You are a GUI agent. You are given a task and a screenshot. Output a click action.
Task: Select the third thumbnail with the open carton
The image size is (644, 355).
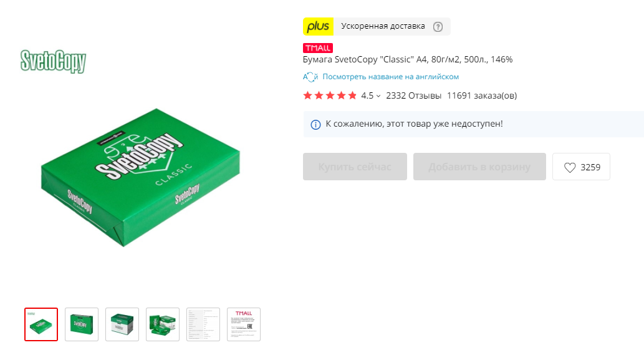tap(122, 324)
